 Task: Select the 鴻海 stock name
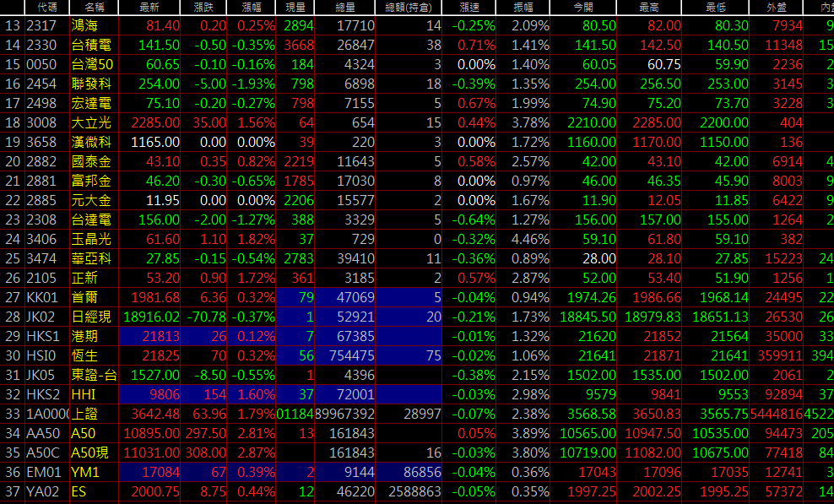tap(84, 25)
